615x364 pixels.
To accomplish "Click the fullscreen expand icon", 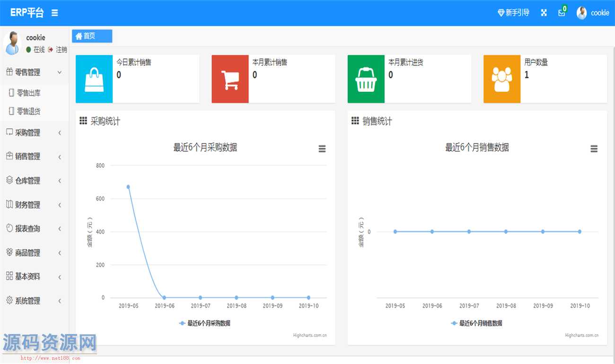I will tap(544, 13).
